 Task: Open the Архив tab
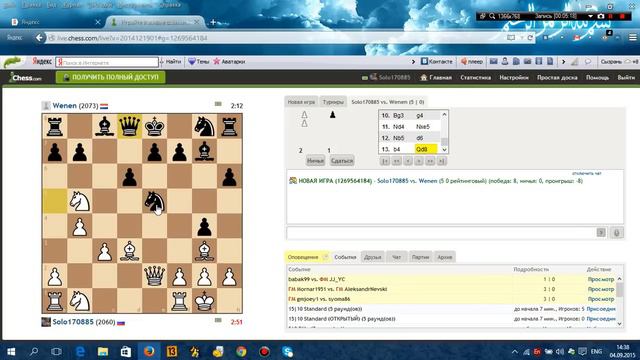(444, 257)
